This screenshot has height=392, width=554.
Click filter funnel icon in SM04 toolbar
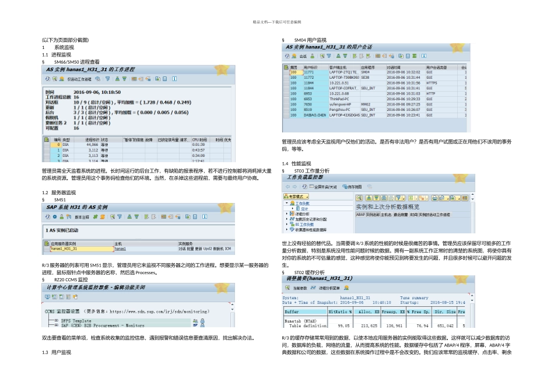click(x=329, y=56)
